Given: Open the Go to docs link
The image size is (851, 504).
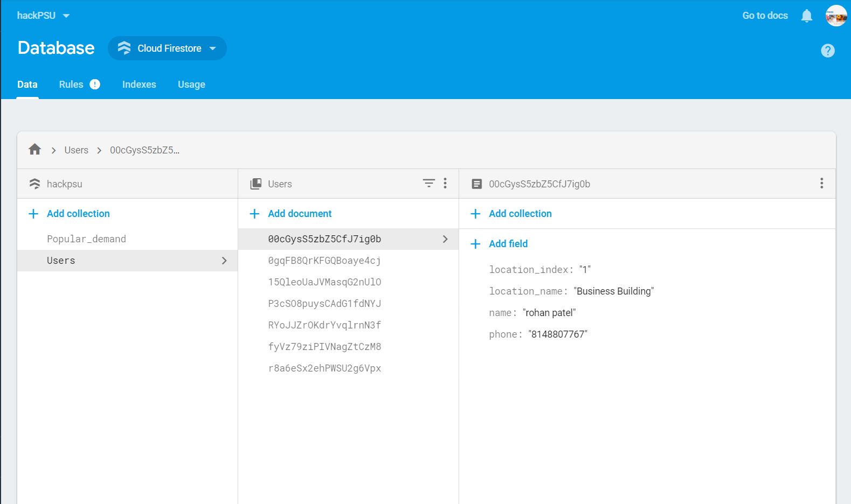Looking at the screenshot, I should (x=765, y=16).
